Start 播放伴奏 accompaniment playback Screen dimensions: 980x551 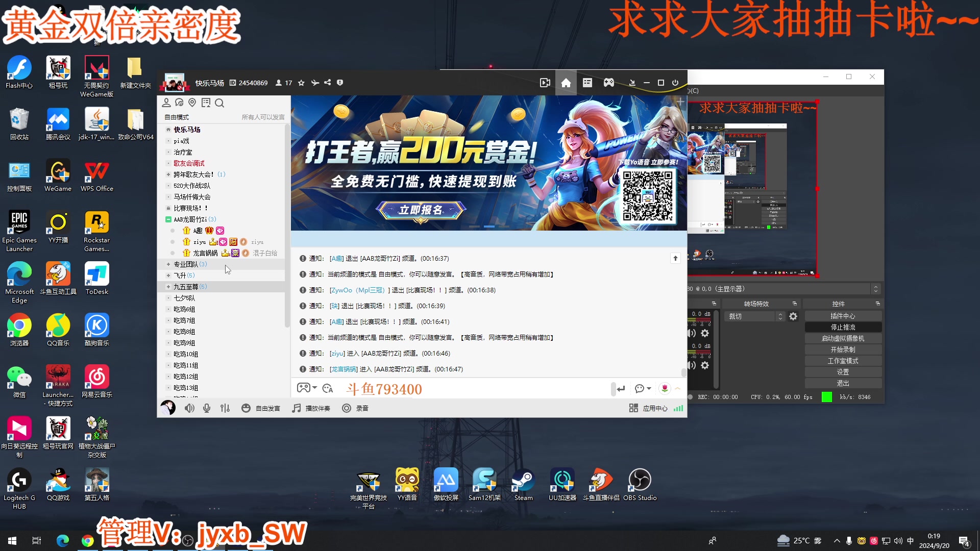(311, 408)
